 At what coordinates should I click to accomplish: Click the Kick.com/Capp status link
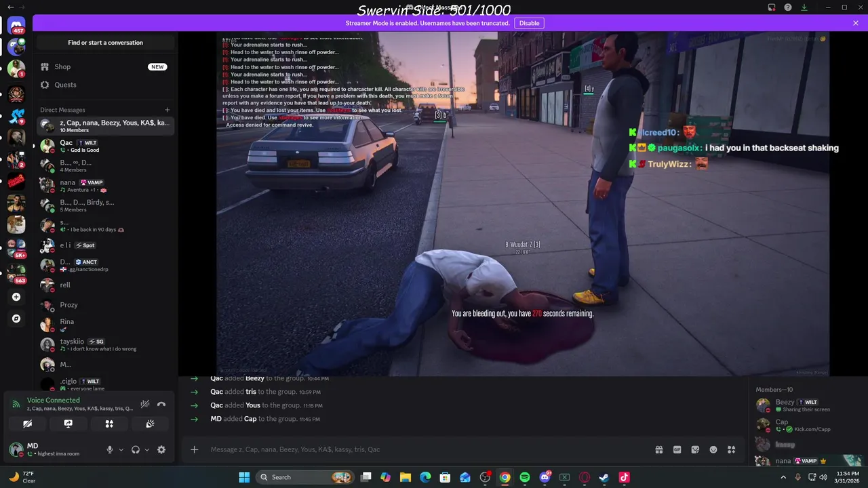(812, 429)
